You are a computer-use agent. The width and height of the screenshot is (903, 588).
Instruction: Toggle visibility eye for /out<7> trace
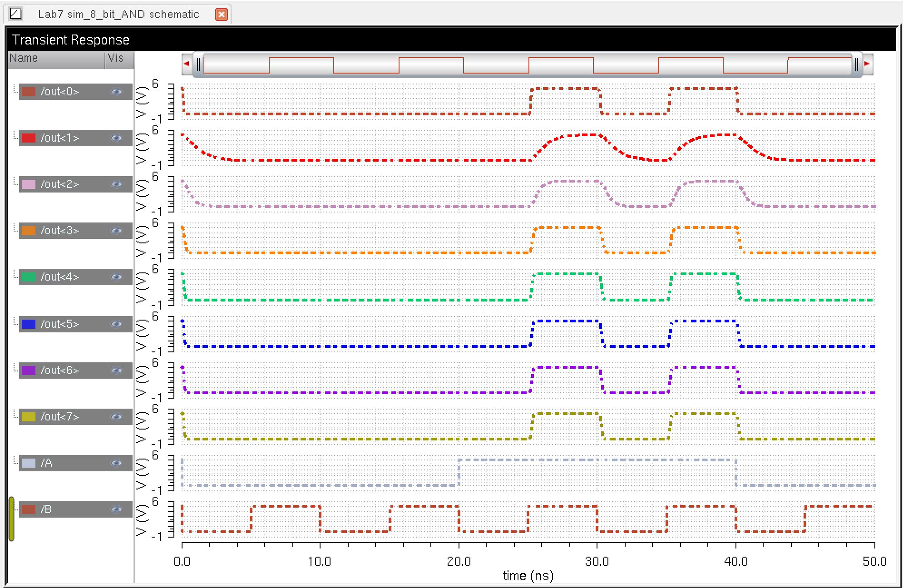116,417
